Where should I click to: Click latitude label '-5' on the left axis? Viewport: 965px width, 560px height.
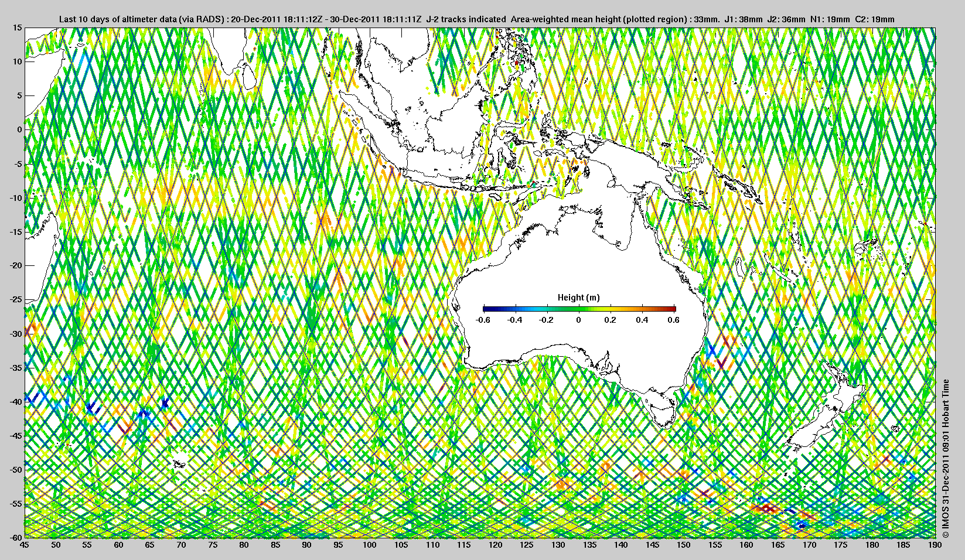click(18, 163)
